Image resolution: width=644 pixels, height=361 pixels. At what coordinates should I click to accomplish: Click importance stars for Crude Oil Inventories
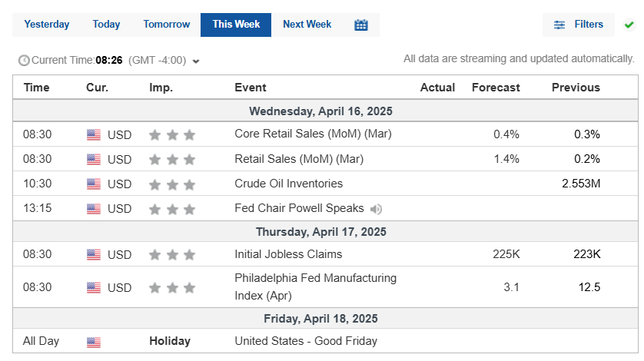(172, 184)
